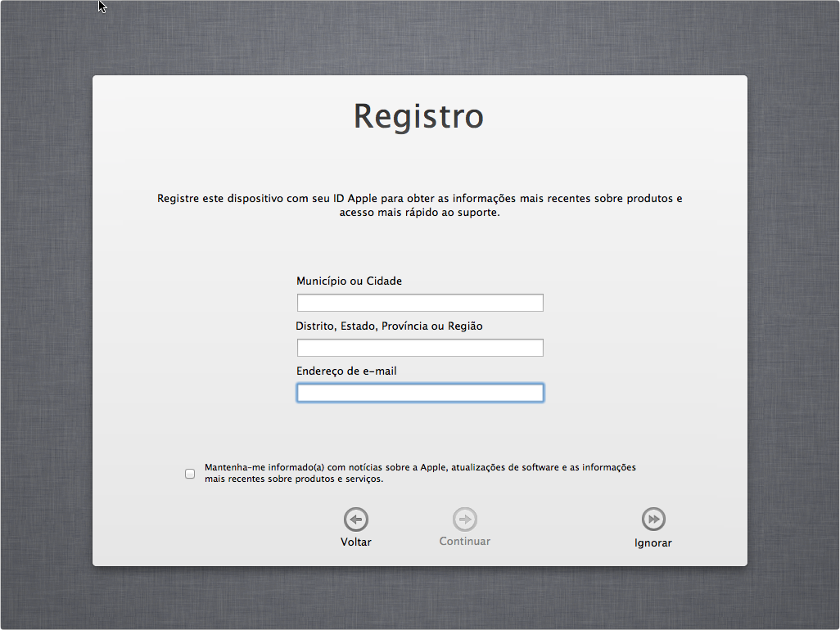
Task: Click the "Registro" heading
Action: [x=418, y=116]
